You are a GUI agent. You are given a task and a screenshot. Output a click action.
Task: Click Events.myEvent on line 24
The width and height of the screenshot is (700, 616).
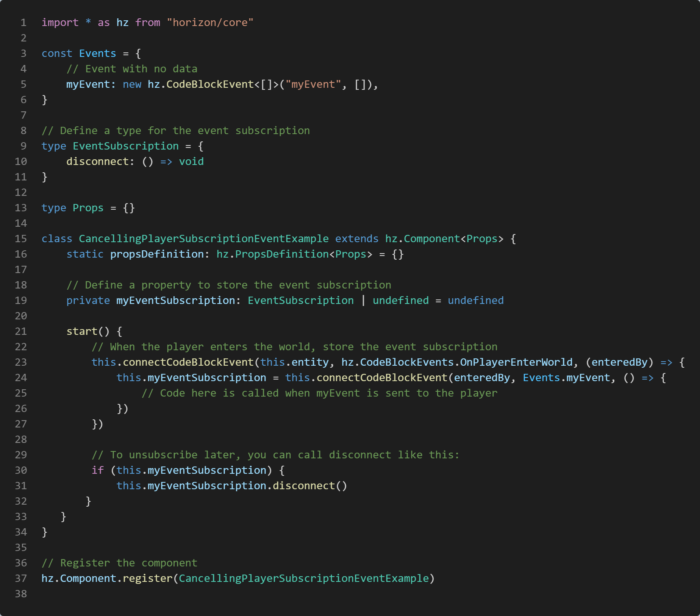point(566,377)
